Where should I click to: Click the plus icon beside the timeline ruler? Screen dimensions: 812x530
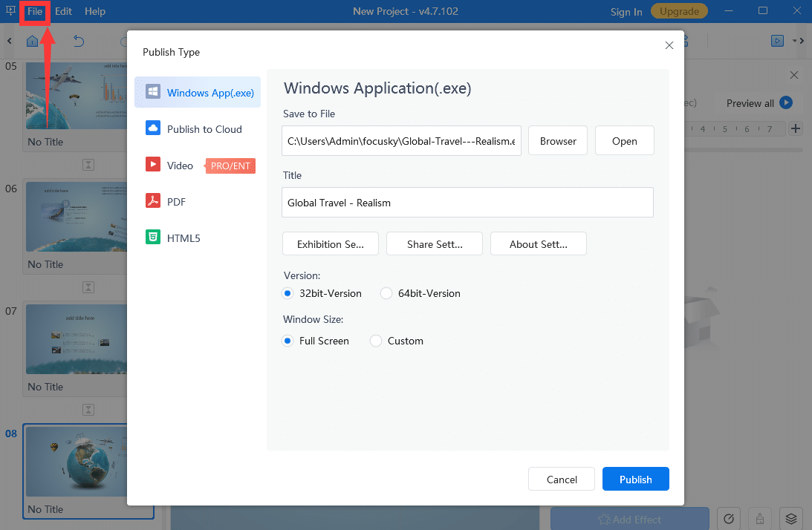point(796,129)
